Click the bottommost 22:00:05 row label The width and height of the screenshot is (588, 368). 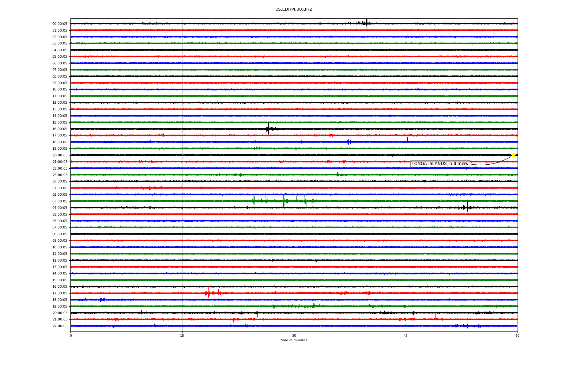click(60, 326)
